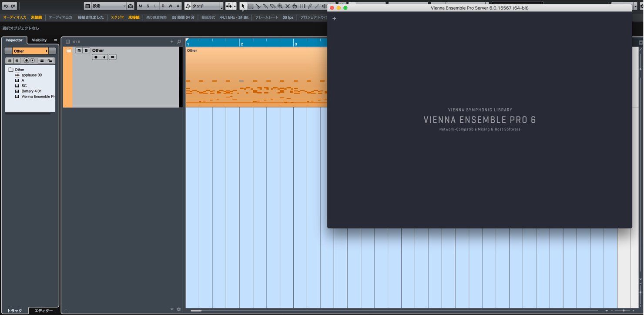The height and width of the screenshot is (315, 644).
Task: Click the auto-scroll icon in toolbar
Action: point(229,6)
